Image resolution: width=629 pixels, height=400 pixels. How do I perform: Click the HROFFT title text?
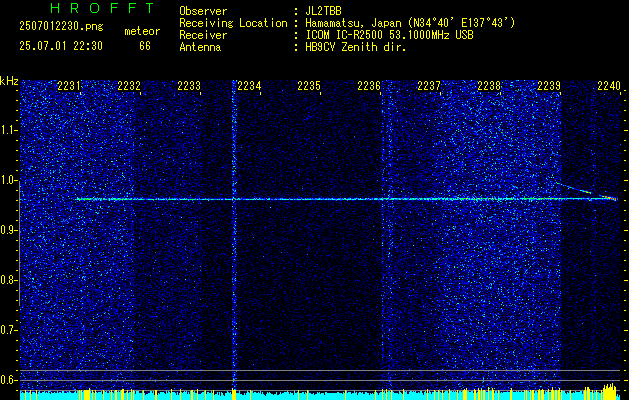[x=103, y=8]
